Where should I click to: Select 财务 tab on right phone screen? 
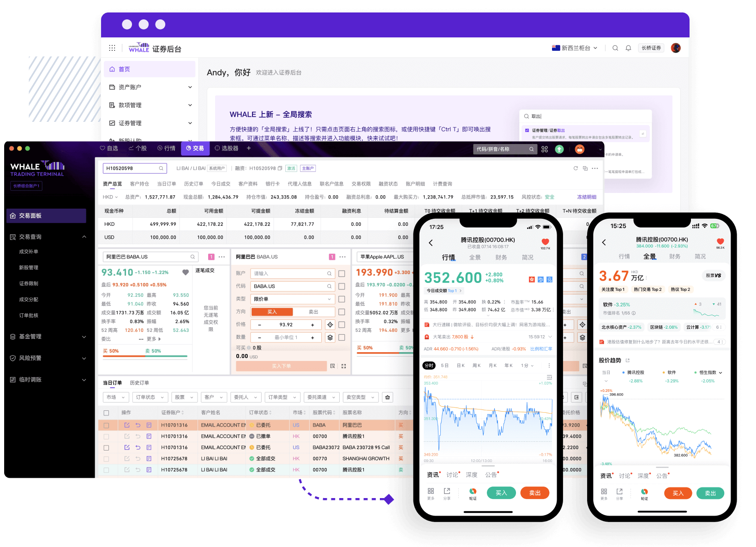pos(675,256)
